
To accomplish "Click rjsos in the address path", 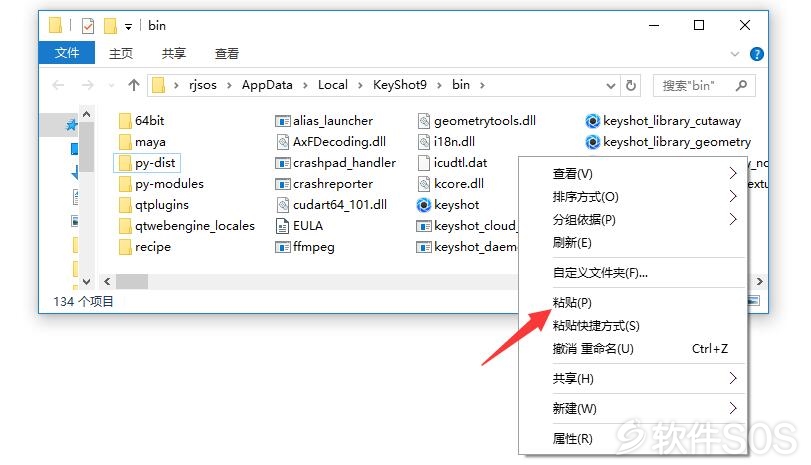I will (203, 85).
